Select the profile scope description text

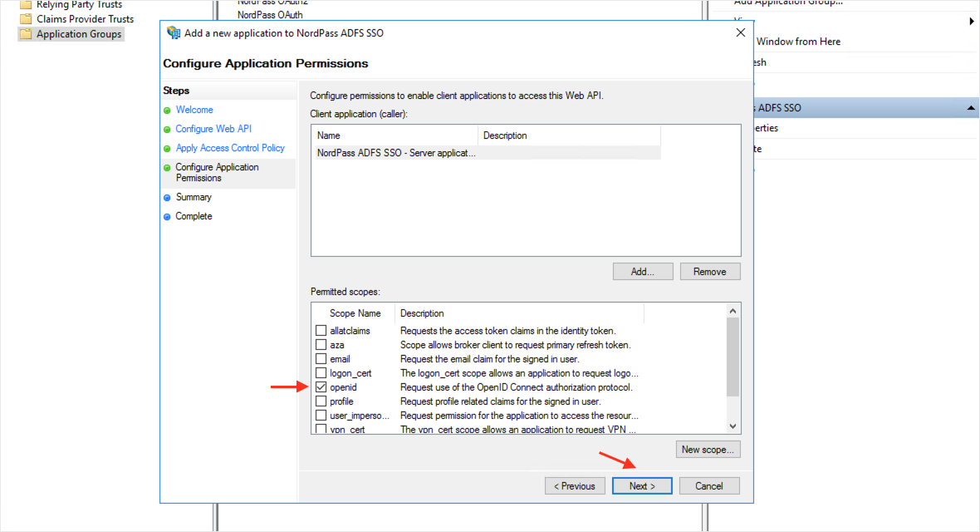point(500,401)
